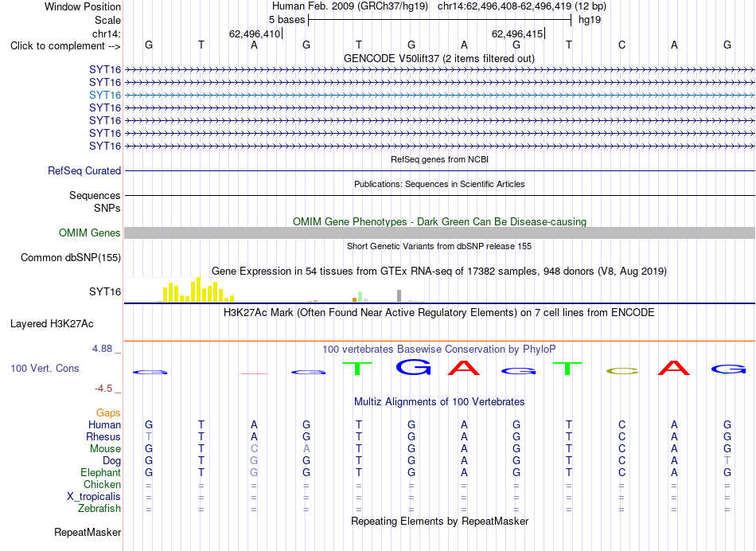Click the Publications: Sequences in Scientific Articles title
The height and width of the screenshot is (551, 756).
pyautogui.click(x=439, y=184)
